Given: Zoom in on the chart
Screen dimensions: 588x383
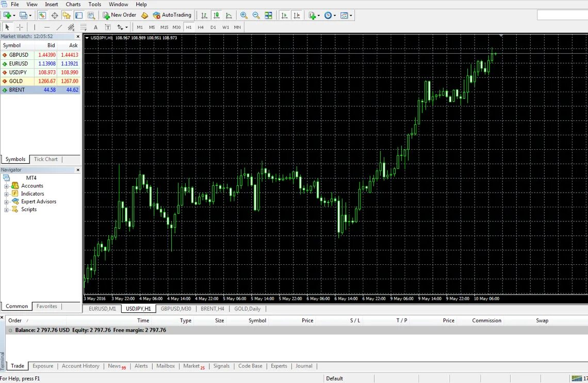Looking at the screenshot, I should (x=243, y=15).
